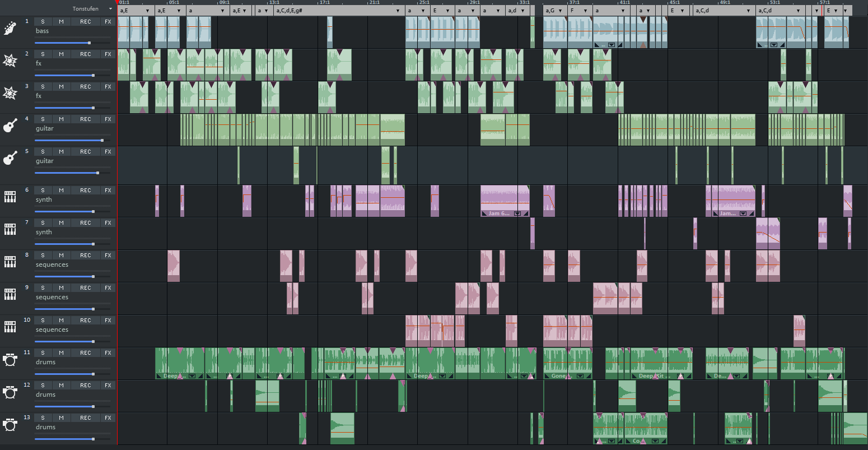Click the keyboard icon on synth track 6
Screen dimensions: 868x450
[10, 197]
